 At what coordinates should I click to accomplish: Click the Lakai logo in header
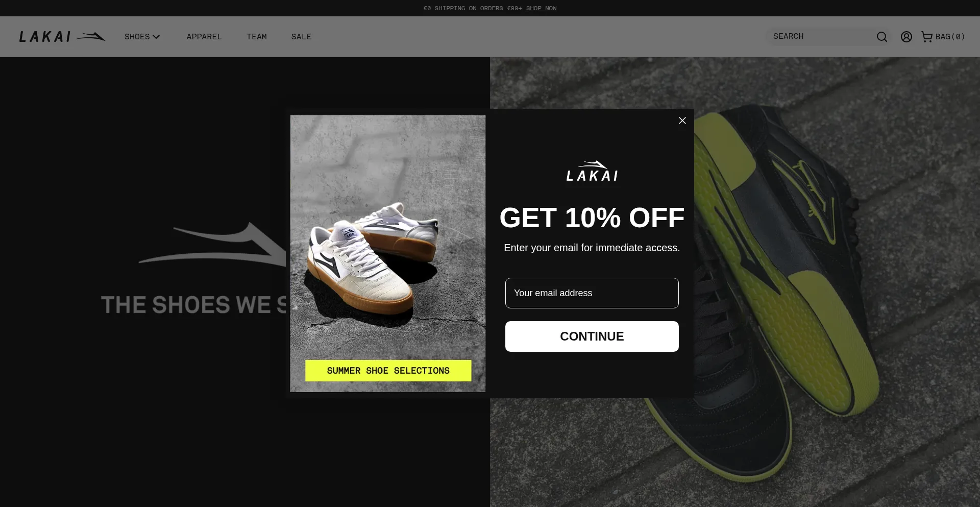pyautogui.click(x=62, y=37)
